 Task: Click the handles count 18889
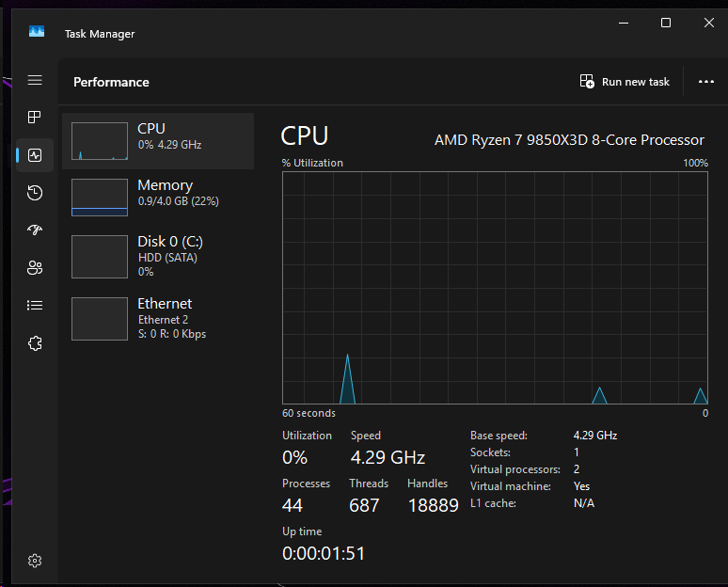[x=434, y=505]
